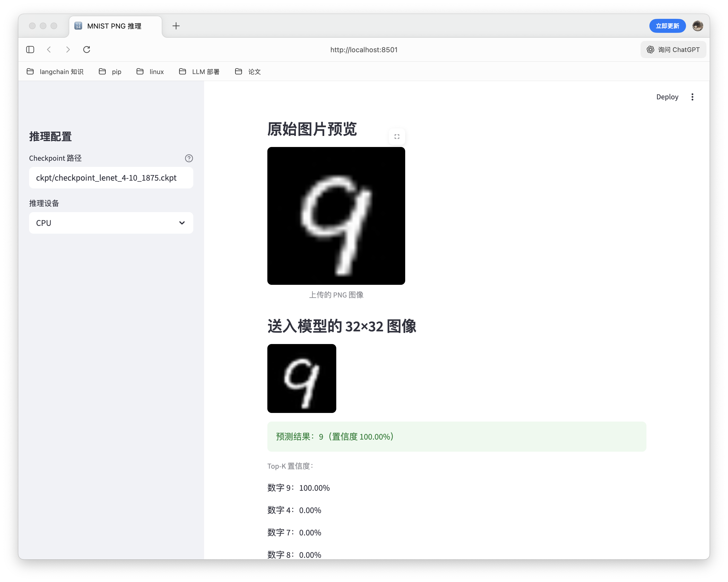728x582 pixels.
Task: Open the LLM 部署 bookmark folder
Action: point(199,72)
